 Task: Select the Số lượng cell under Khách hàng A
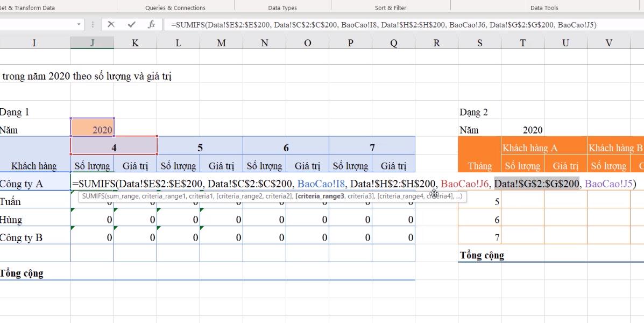522,166
